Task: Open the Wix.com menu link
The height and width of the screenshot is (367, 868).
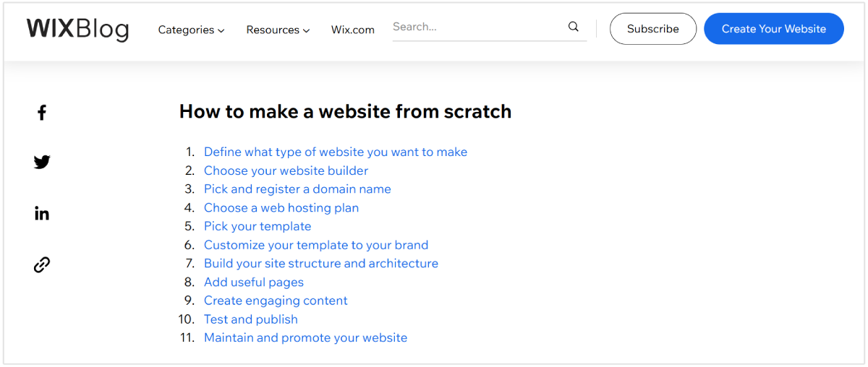Action: (353, 30)
